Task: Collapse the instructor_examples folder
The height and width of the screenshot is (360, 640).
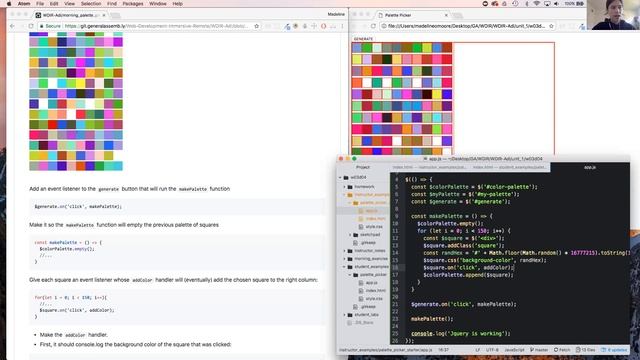Action: pos(345,195)
